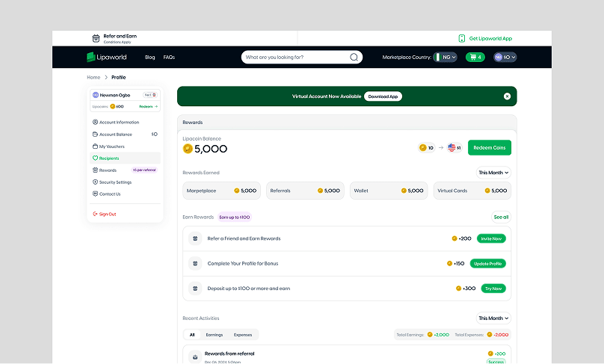Select the Earnings tab
This screenshot has height=364, width=604.
(215, 335)
